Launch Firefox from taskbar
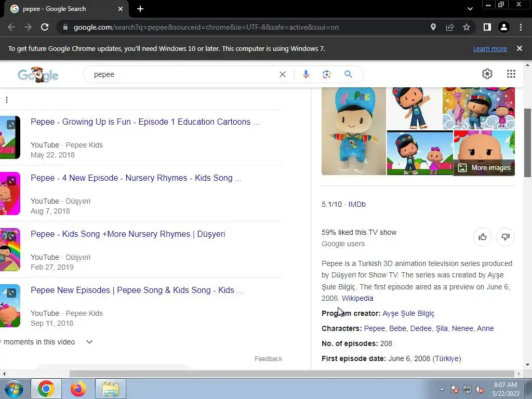Viewport: 532px width, 399px height. (78, 389)
